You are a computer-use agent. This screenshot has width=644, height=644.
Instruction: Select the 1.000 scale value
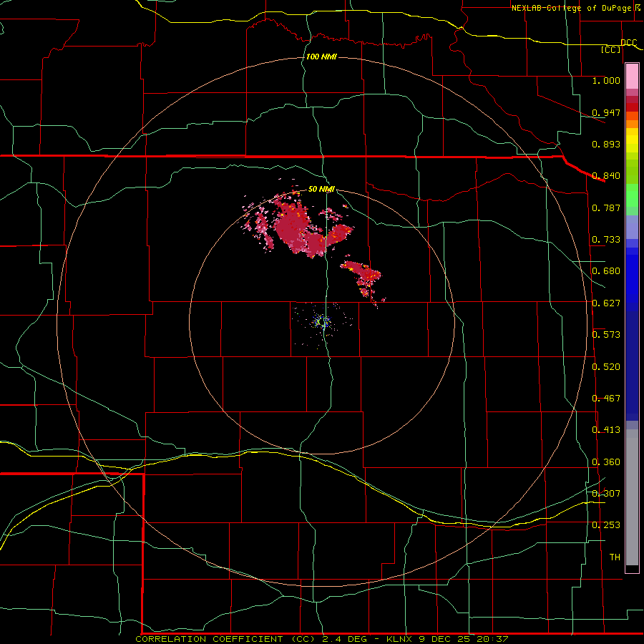coord(606,80)
